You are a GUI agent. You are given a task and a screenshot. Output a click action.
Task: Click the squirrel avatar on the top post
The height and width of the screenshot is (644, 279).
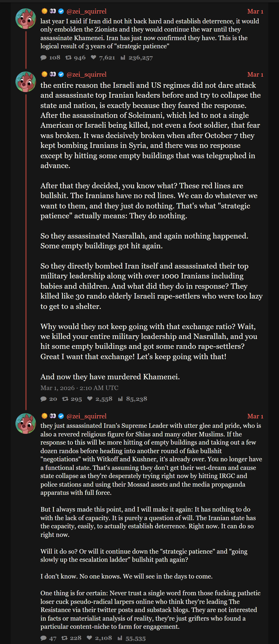26,19
